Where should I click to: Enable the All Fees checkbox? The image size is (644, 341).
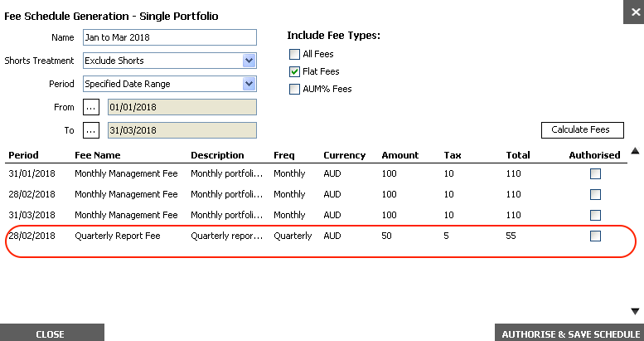click(x=294, y=54)
